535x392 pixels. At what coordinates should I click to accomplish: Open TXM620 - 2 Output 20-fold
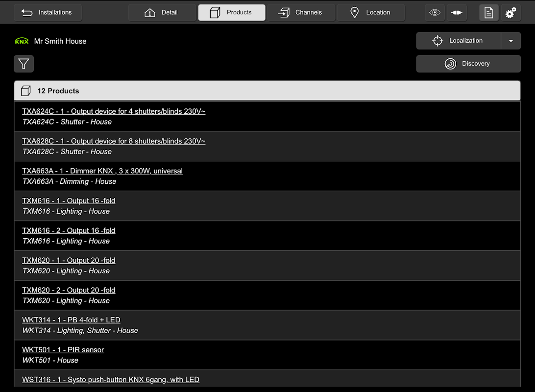click(x=69, y=290)
